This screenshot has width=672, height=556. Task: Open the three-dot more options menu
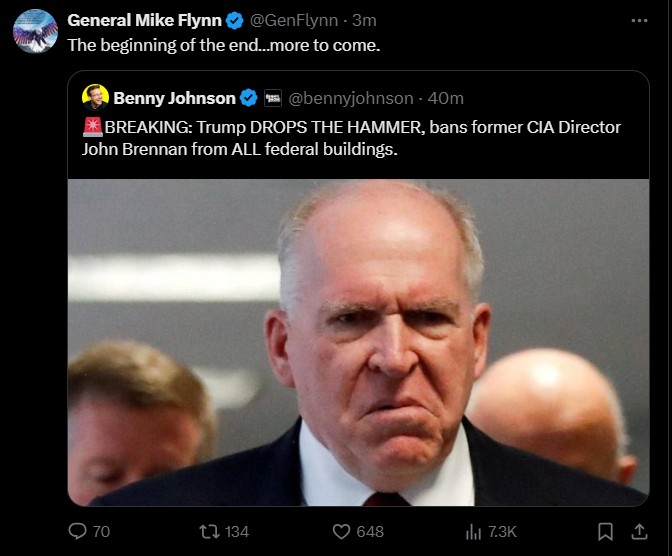639,19
